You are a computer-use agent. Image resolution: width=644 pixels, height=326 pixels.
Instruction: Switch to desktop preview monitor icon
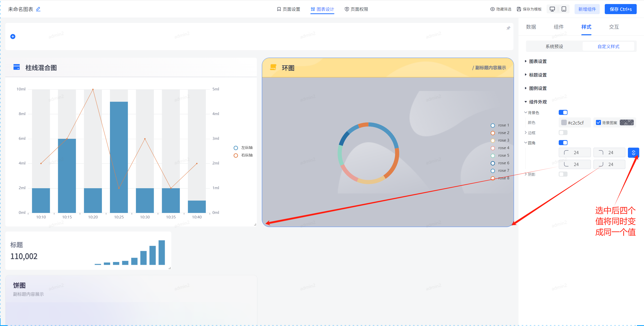pos(552,9)
